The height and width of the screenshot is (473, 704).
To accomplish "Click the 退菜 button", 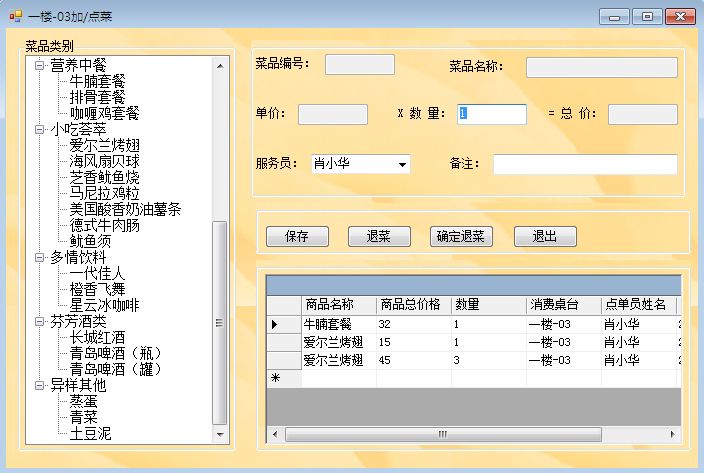I will 379,236.
